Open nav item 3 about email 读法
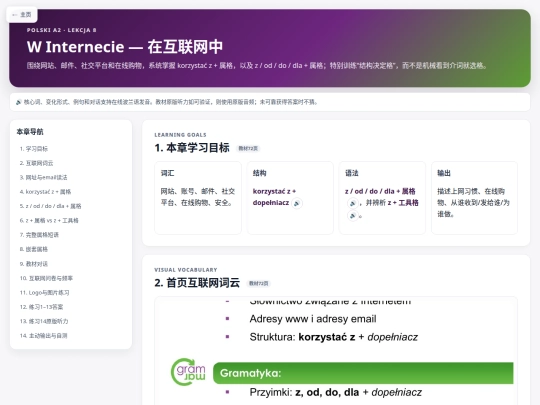 coord(43,177)
